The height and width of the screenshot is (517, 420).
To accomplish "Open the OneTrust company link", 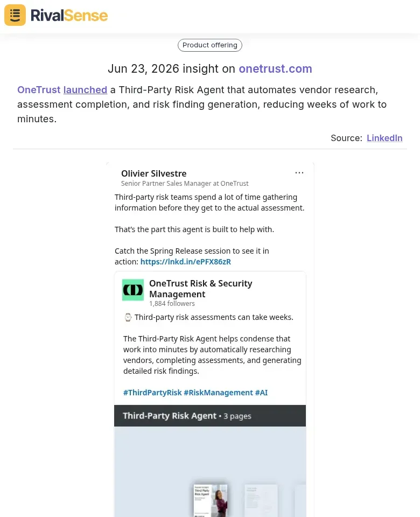I will tap(39, 90).
